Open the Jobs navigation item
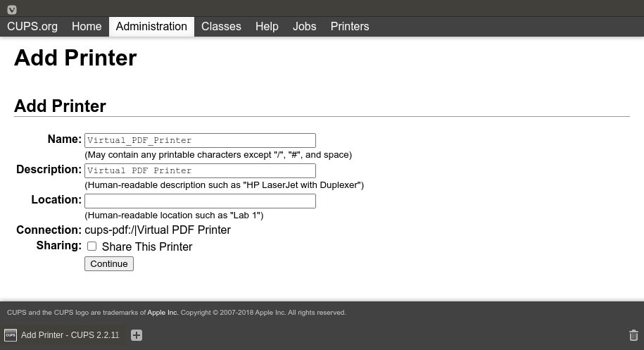644x350 pixels. pos(304,27)
